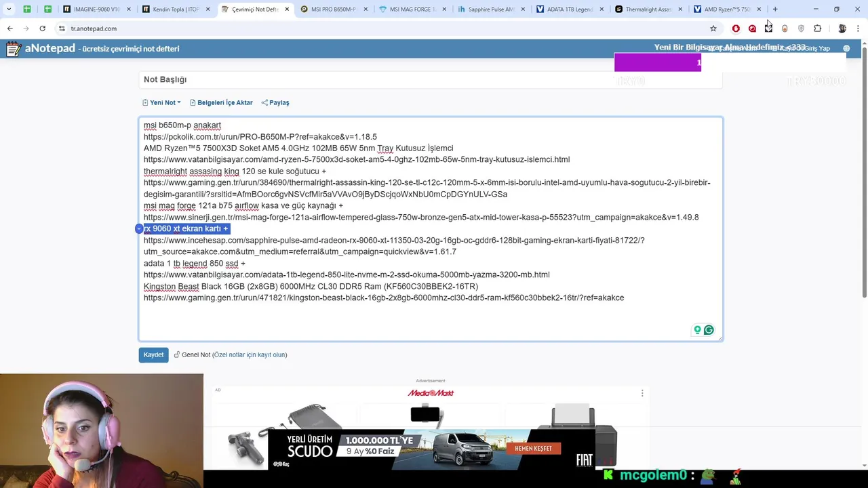Switch to the IMAGINE-9060 tab
This screenshot has height=488, width=868.
tap(96, 9)
